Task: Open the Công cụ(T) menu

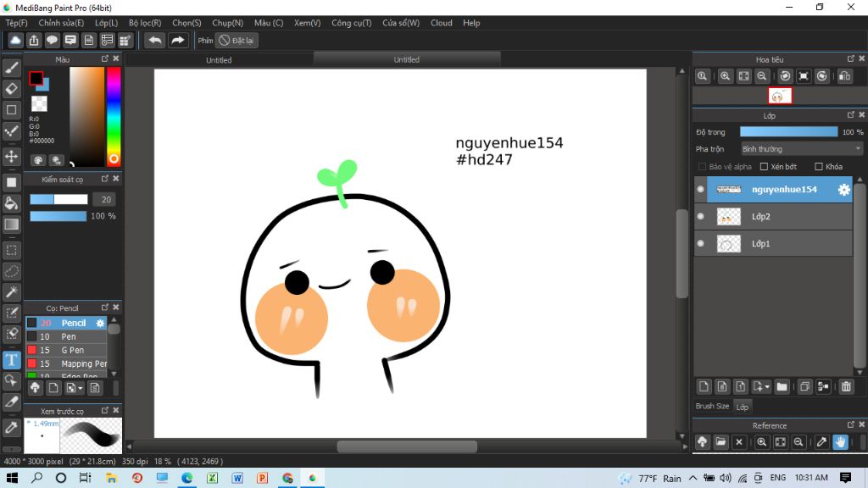Action: [x=352, y=23]
